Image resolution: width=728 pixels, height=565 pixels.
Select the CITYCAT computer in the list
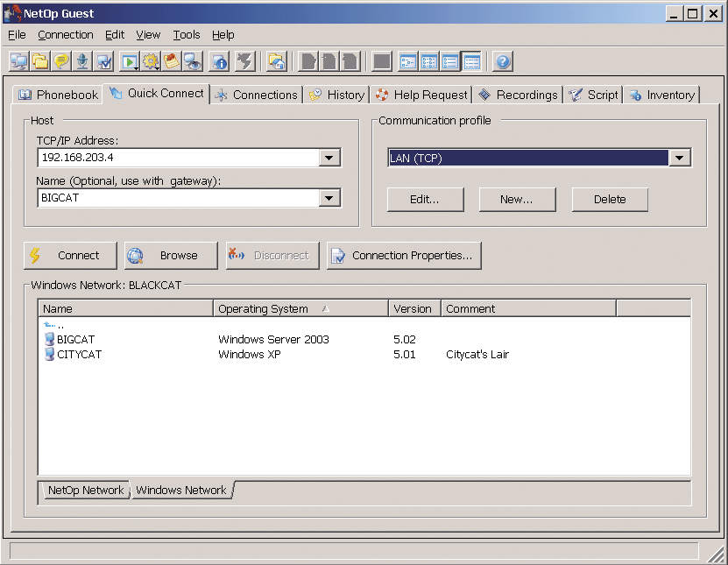pyautogui.click(x=73, y=354)
